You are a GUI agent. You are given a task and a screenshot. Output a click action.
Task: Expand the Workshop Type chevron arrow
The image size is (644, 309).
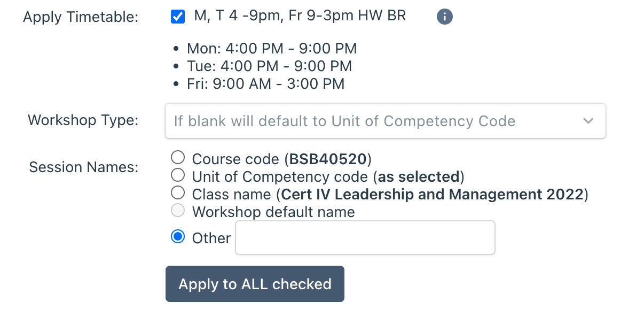click(x=588, y=121)
